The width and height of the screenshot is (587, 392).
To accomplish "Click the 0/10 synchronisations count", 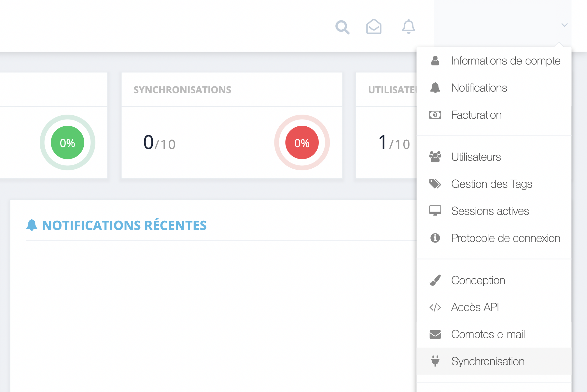I will tap(159, 142).
